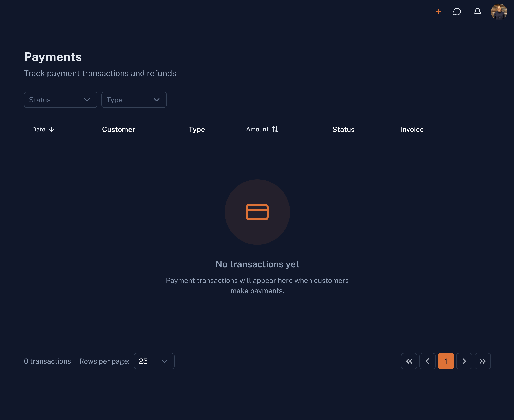Click the credit card empty state icon
The width and height of the screenshot is (514, 420).
[x=257, y=212]
